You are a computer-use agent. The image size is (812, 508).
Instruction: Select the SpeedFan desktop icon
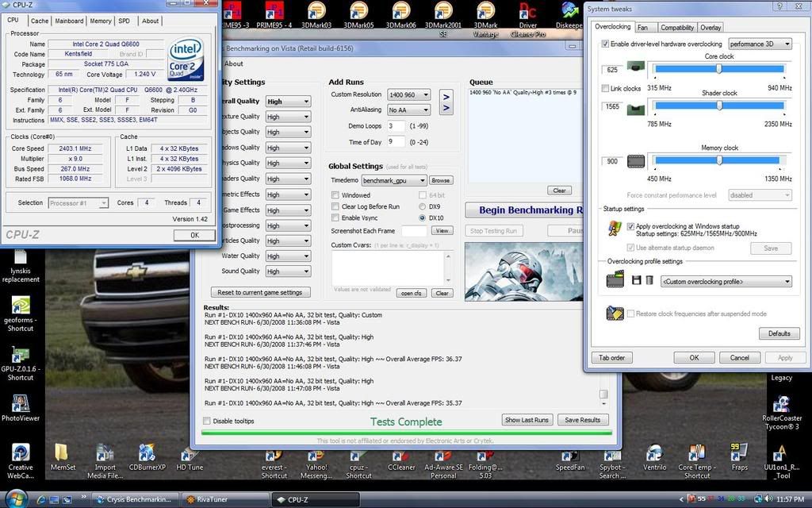(x=570, y=461)
